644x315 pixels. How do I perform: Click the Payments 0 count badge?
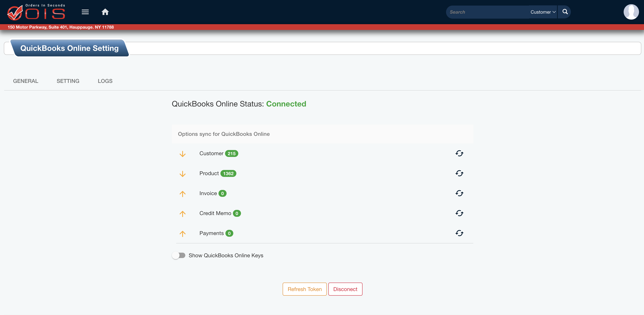229,233
